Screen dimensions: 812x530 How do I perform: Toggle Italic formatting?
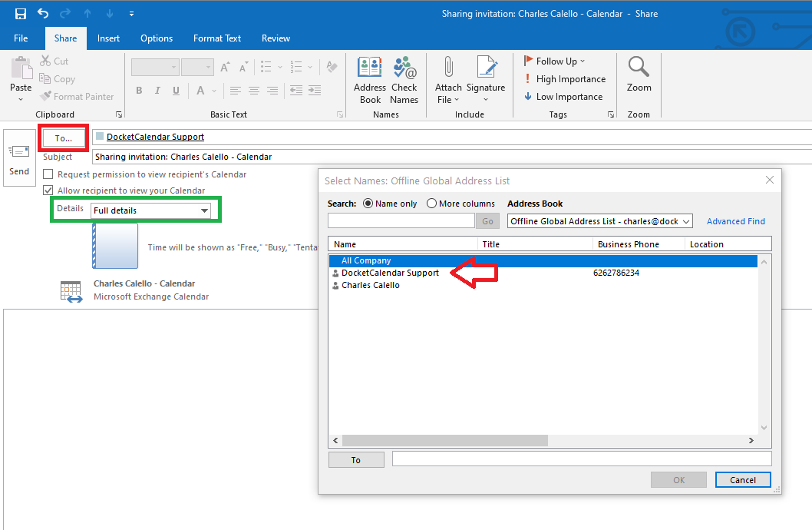click(157, 91)
